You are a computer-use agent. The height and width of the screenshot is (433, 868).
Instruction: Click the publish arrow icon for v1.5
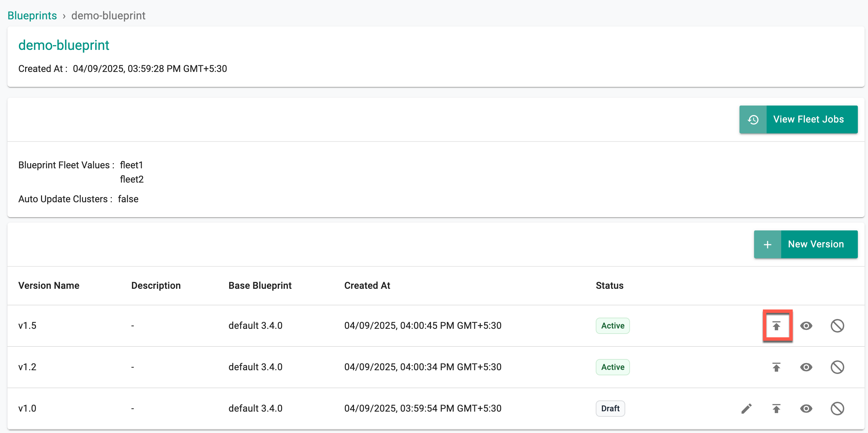(776, 326)
